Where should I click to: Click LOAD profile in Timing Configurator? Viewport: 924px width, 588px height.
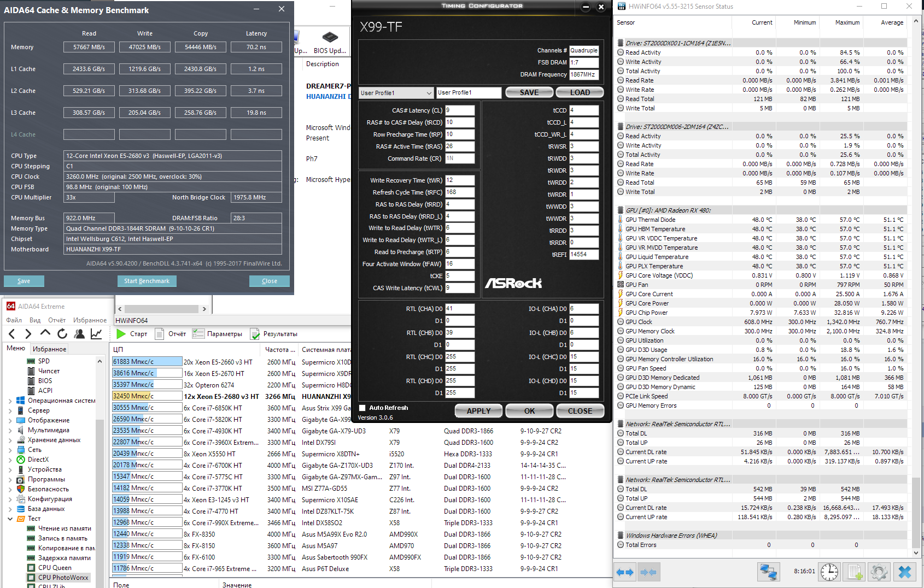point(580,92)
